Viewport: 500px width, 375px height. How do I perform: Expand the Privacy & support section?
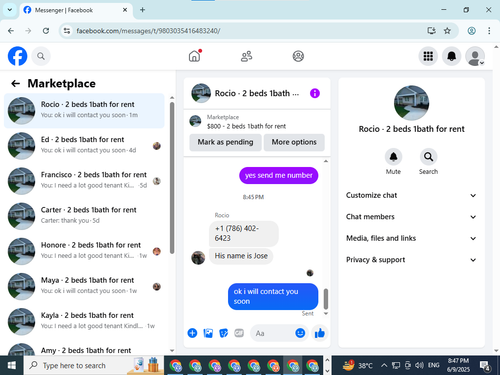(x=411, y=260)
